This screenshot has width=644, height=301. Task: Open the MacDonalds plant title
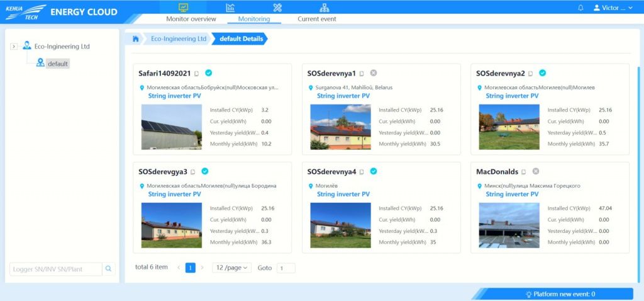pyautogui.click(x=497, y=171)
